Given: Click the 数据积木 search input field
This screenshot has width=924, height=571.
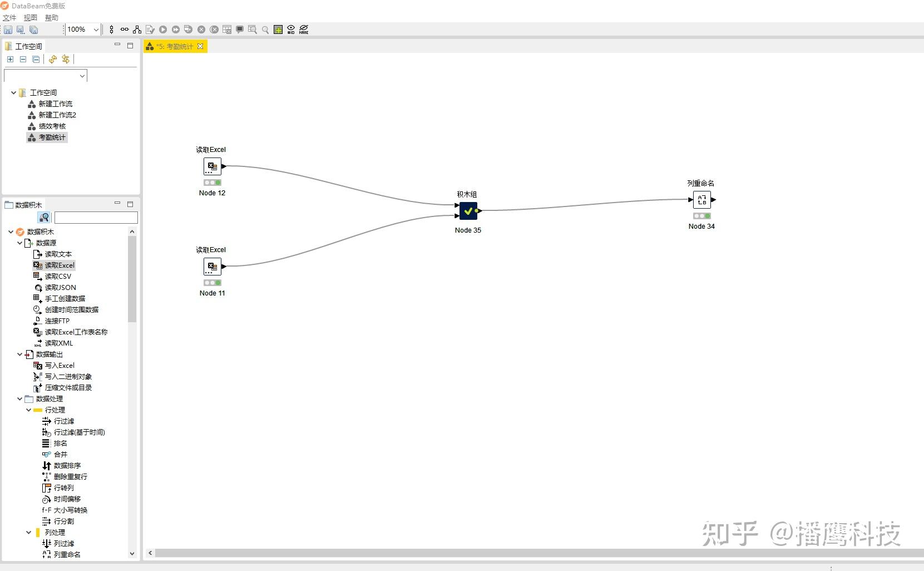Looking at the screenshot, I should click(x=96, y=218).
